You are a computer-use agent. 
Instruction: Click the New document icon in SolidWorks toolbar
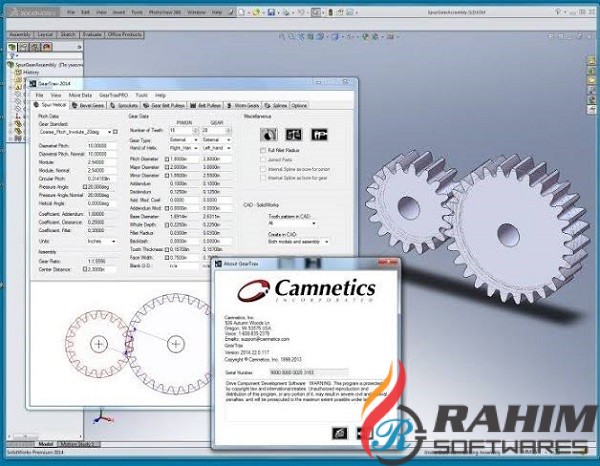tap(241, 12)
